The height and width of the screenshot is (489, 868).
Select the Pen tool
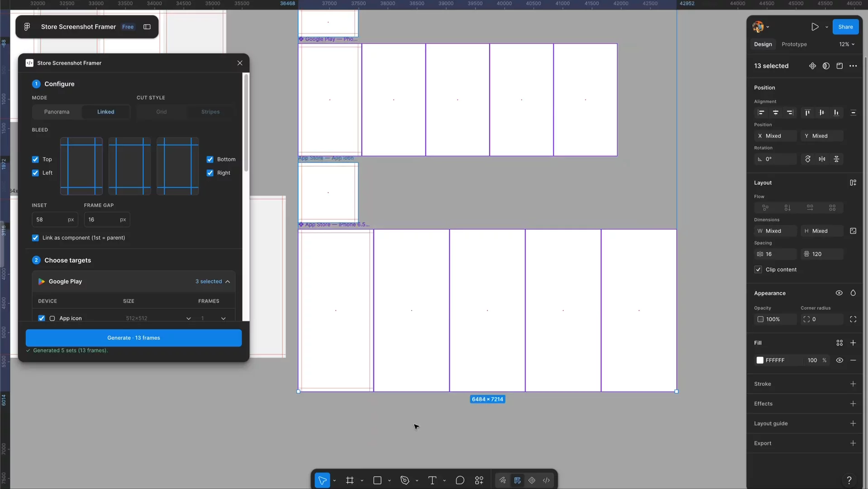pyautogui.click(x=405, y=480)
